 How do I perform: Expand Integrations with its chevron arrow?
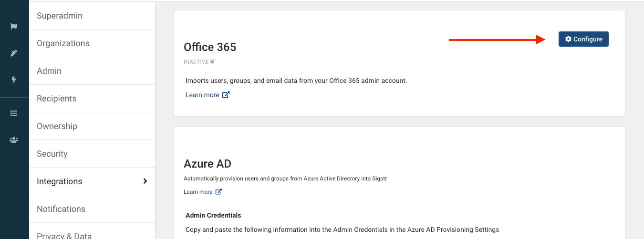point(145,181)
